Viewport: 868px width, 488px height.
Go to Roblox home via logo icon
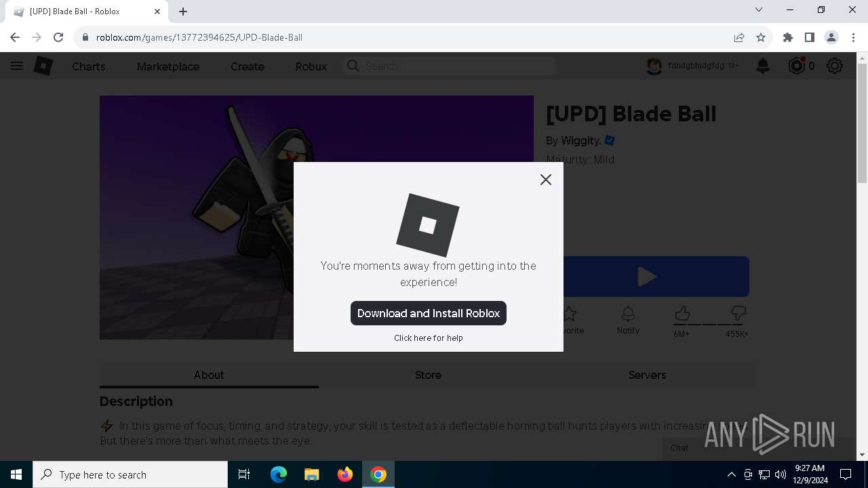(x=43, y=66)
